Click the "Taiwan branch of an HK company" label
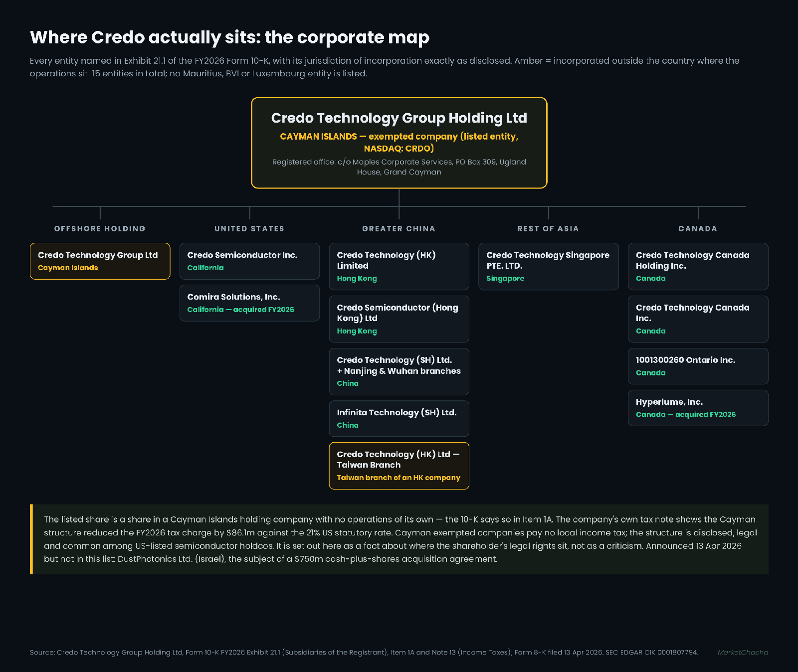Image resolution: width=798 pixels, height=672 pixels. tap(399, 478)
